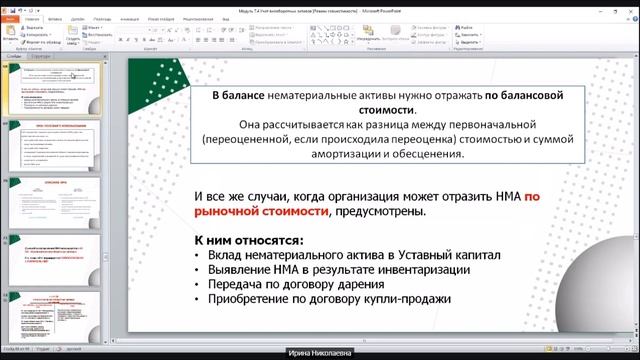
Task: Click the Undo icon in quick access toolbar
Action: [x=20, y=11]
